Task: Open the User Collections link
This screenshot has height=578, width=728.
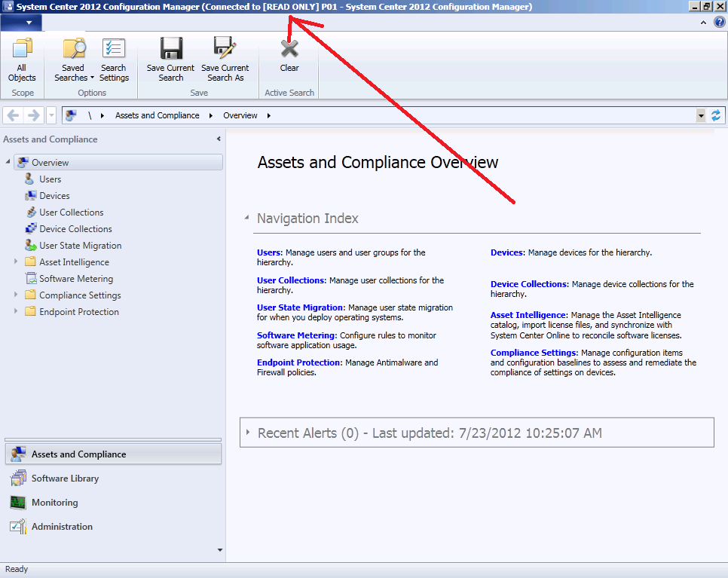Action: pos(291,280)
